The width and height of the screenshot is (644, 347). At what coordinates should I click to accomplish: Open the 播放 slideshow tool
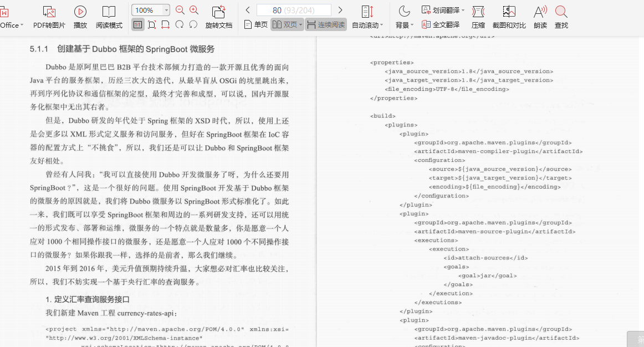click(80, 17)
